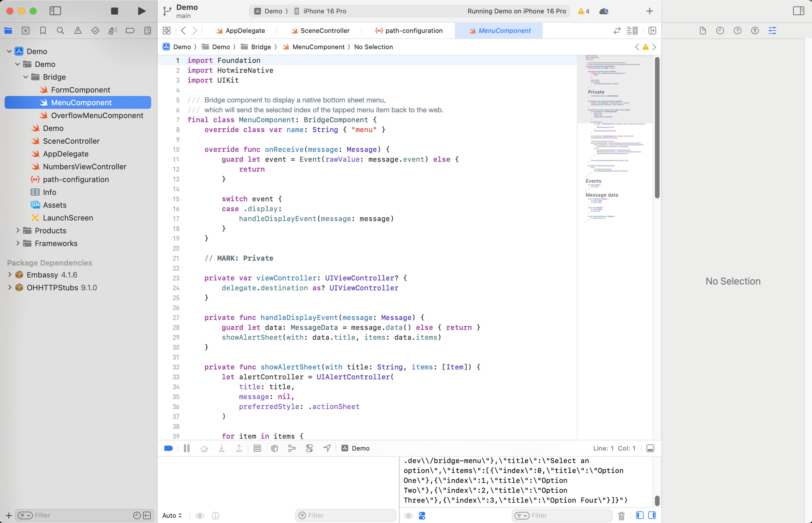Open the Auto variables scope dropdown
The width and height of the screenshot is (812, 523).
pyautogui.click(x=172, y=516)
